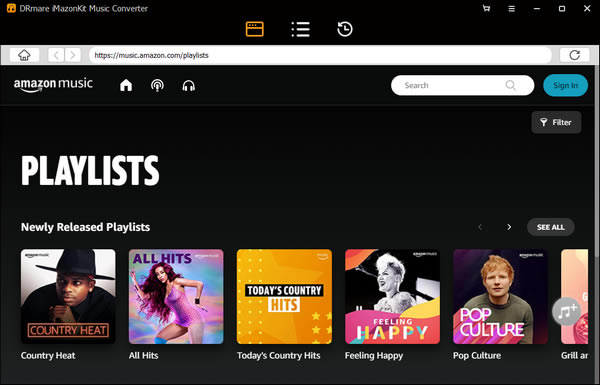This screenshot has width=600, height=385.
Task: Open the Feeling Happy title link
Action: tap(374, 356)
